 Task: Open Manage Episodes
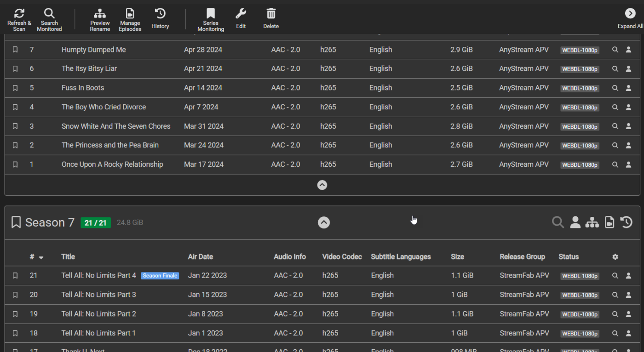click(x=130, y=20)
